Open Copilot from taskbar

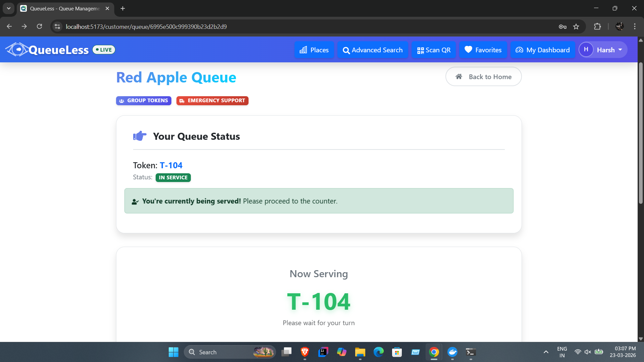(x=342, y=352)
